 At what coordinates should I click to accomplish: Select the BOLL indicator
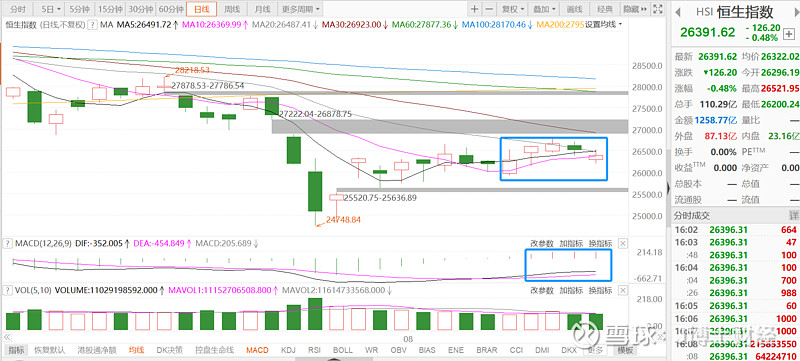tap(342, 350)
